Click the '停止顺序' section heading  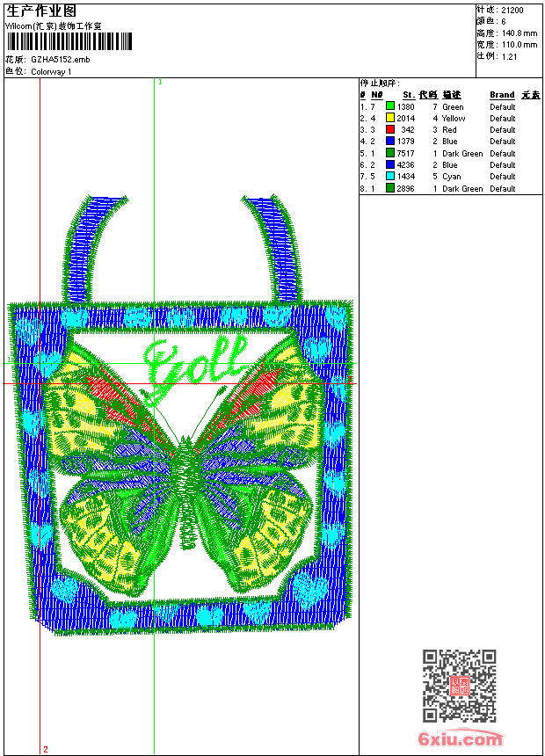[379, 84]
